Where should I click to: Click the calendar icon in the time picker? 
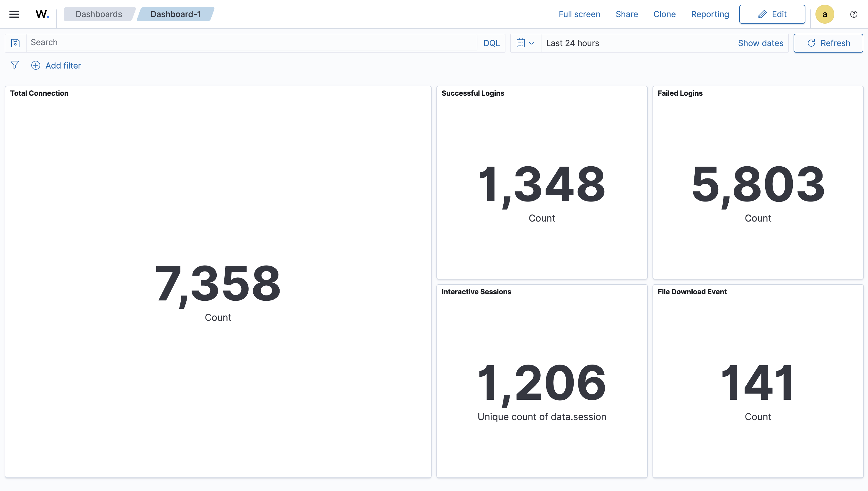pos(521,43)
